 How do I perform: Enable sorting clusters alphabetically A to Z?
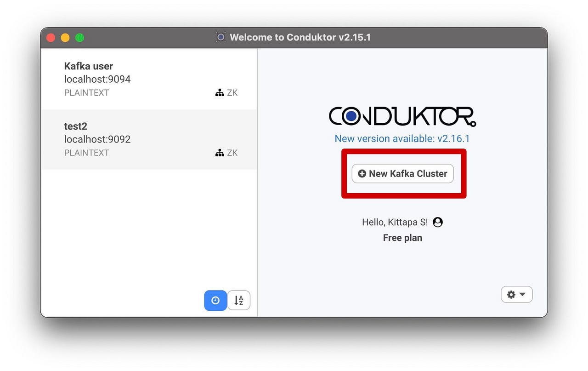coord(238,300)
